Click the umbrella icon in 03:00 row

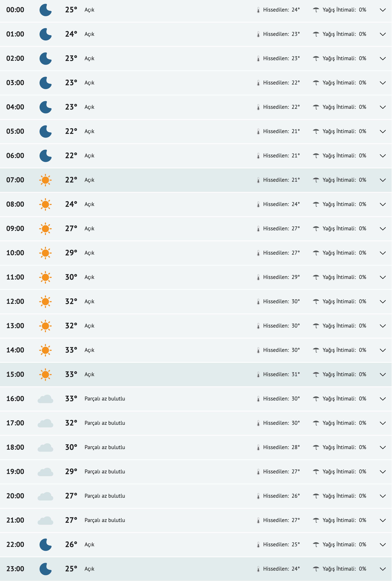316,83
